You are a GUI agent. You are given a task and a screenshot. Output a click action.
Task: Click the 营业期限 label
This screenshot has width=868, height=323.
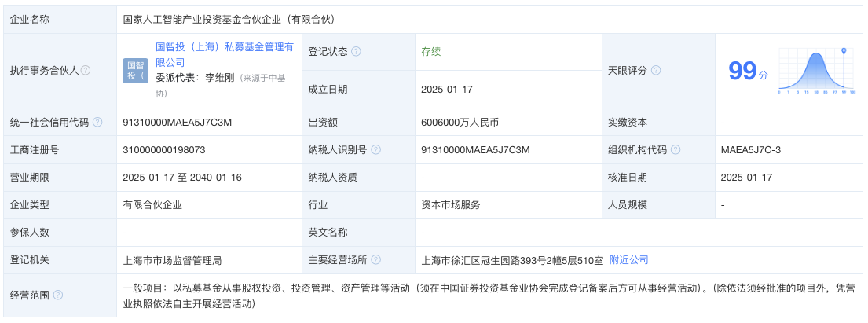(30, 178)
